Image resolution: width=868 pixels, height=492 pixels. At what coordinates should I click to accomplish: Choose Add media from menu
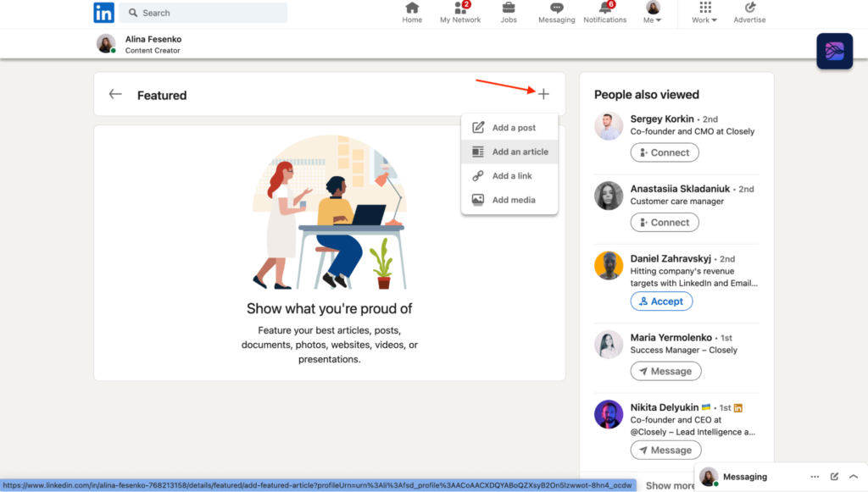click(x=513, y=200)
